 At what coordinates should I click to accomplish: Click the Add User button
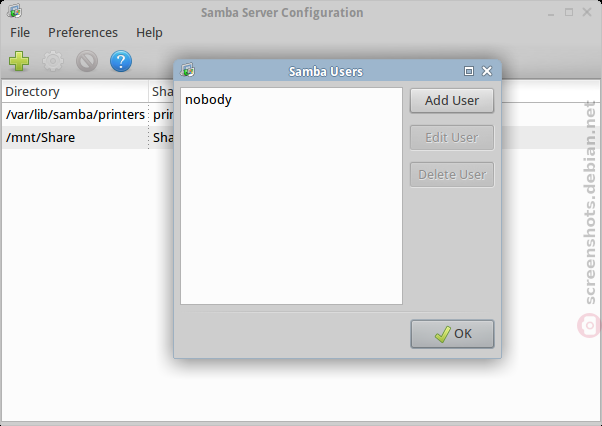pos(452,101)
